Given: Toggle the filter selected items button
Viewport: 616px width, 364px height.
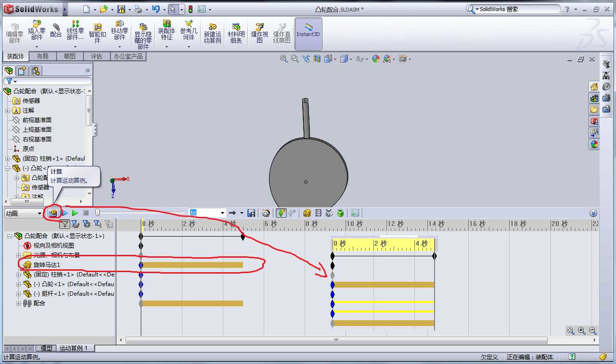Looking at the screenshot, I should click(x=98, y=224).
